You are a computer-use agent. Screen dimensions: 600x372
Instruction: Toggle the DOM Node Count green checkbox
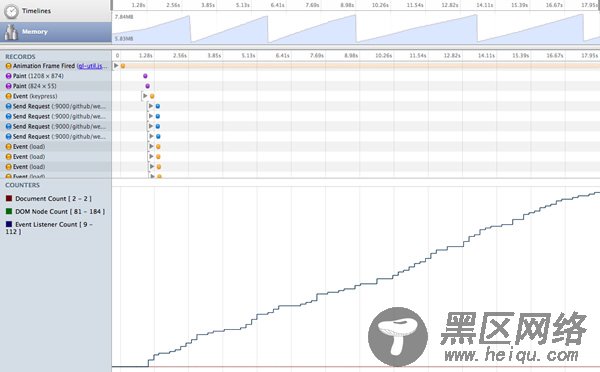tap(9, 211)
